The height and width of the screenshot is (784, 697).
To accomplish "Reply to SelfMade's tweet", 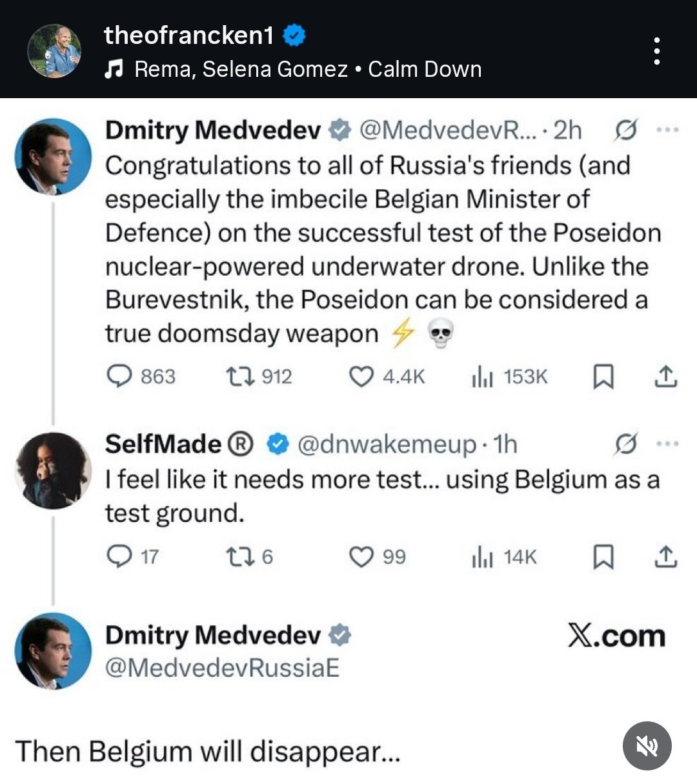I will click(119, 556).
